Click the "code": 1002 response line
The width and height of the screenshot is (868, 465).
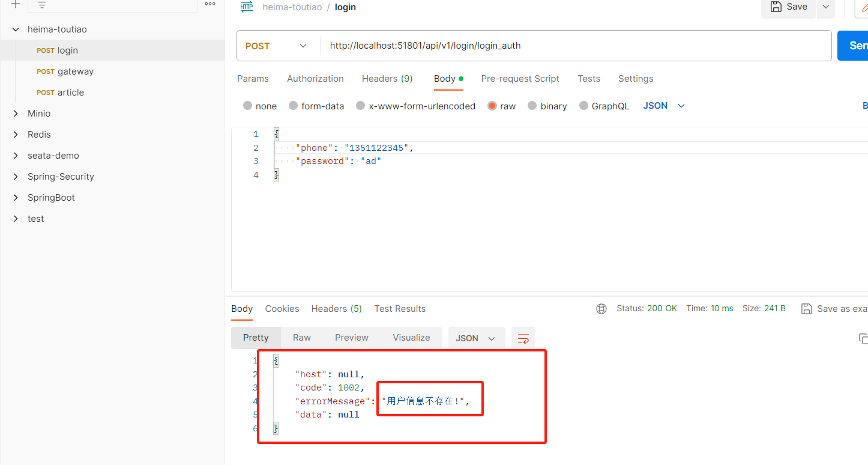[330, 387]
